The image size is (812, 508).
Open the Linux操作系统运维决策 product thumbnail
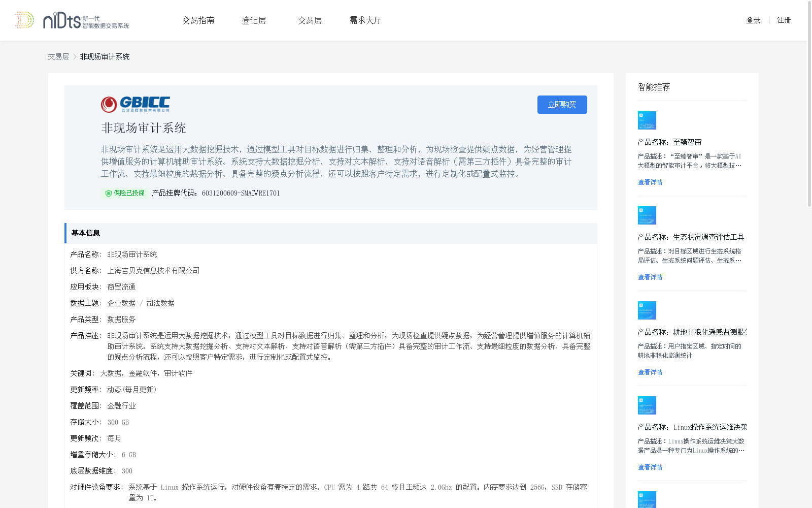(x=647, y=405)
